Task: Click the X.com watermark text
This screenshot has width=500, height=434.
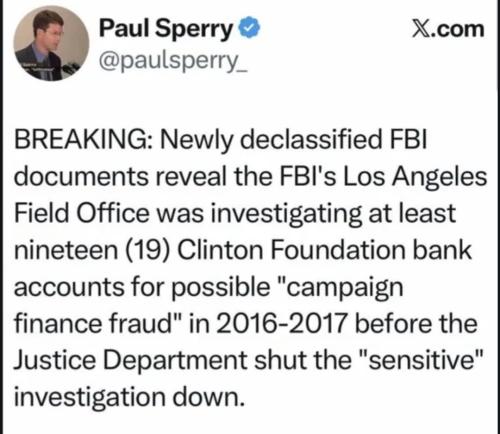Action: (x=448, y=30)
